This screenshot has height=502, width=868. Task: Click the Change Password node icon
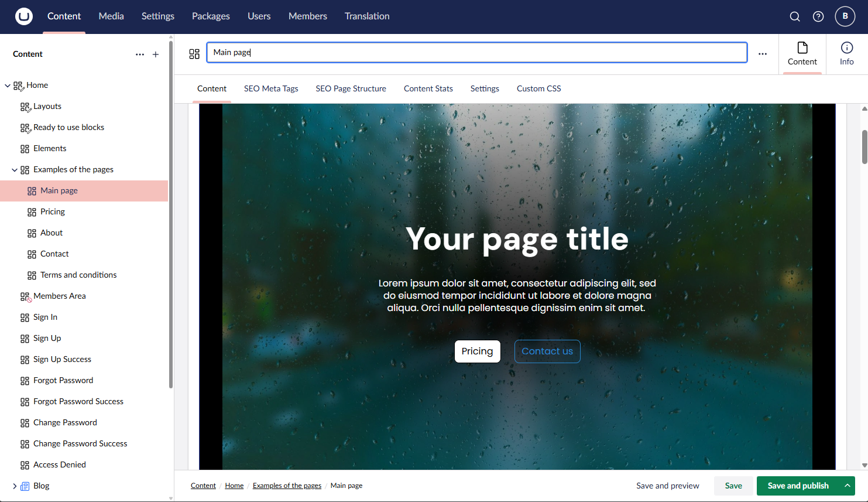[25, 423]
